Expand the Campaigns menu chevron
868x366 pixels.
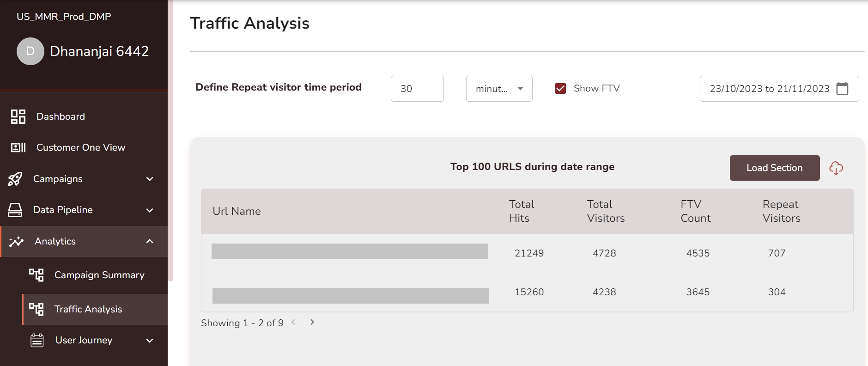click(150, 179)
